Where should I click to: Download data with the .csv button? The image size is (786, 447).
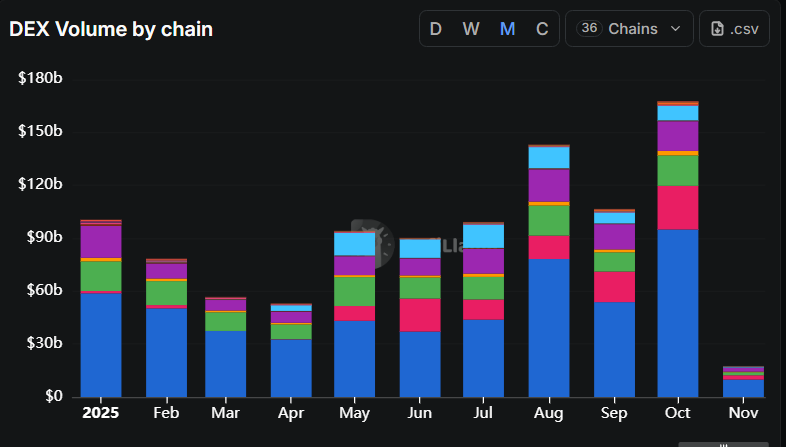[735, 29]
